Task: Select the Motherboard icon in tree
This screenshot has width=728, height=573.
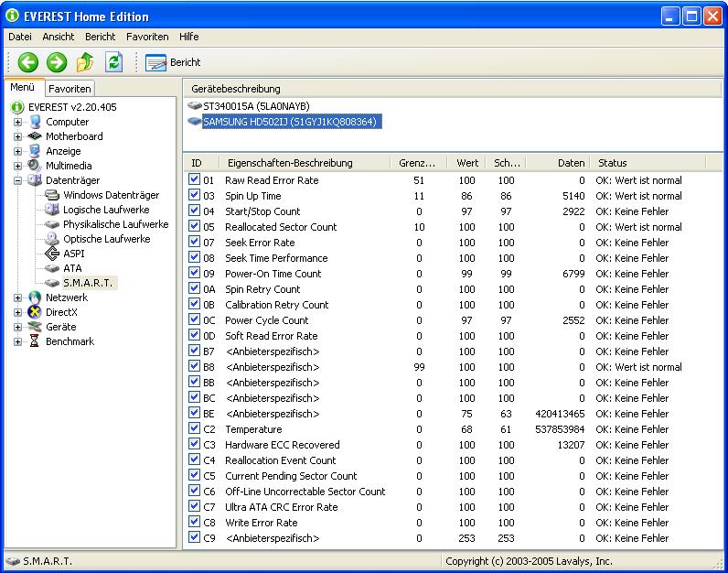Action: pyautogui.click(x=35, y=136)
